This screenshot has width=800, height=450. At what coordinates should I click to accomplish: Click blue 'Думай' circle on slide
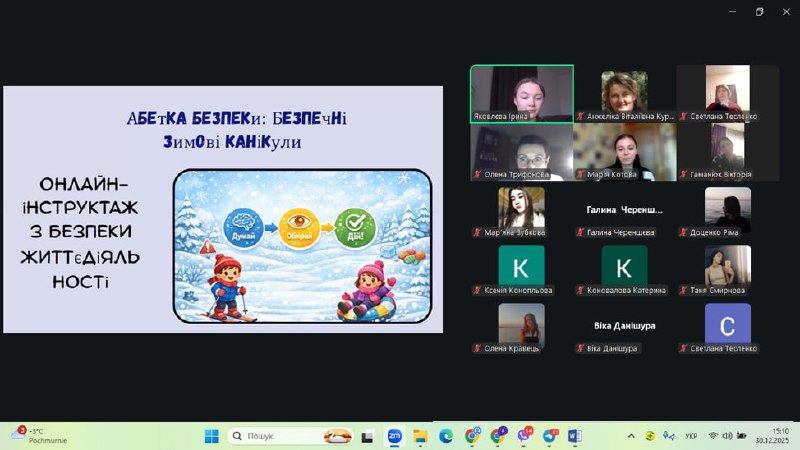tap(243, 228)
